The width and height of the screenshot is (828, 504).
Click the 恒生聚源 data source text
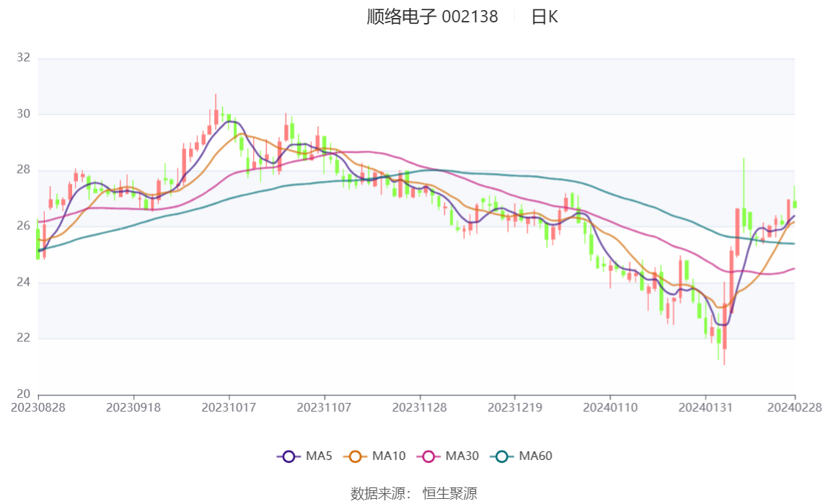click(x=449, y=493)
